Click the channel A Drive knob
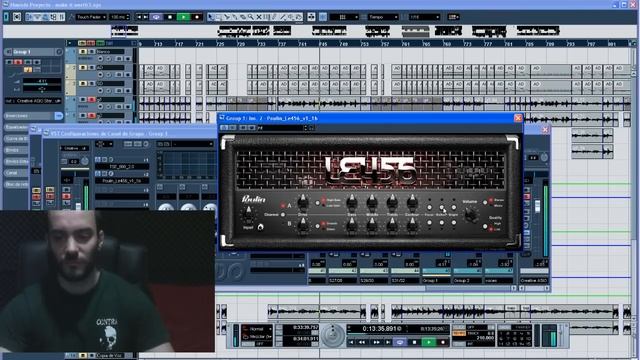640x360 pixels. click(303, 202)
